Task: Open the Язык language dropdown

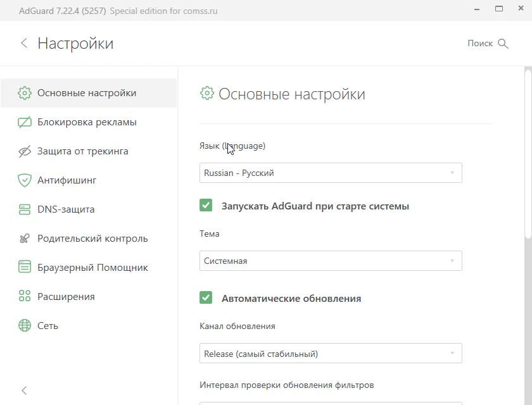Action: click(x=331, y=173)
